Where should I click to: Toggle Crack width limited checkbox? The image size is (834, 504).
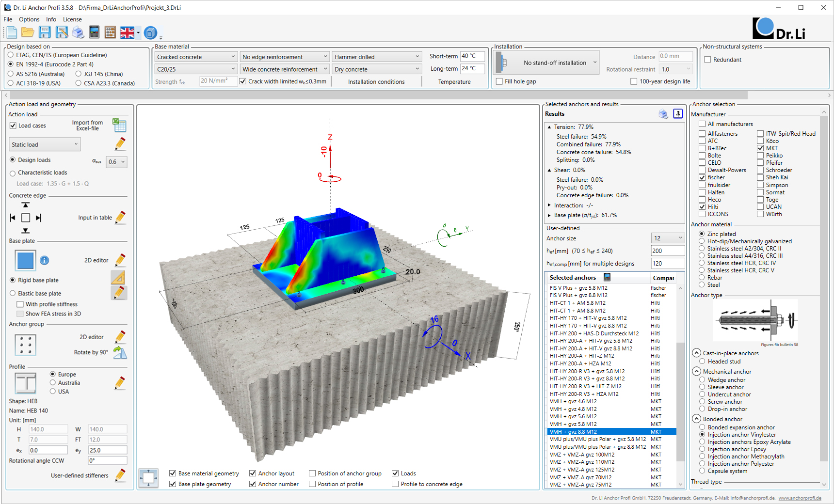(243, 81)
